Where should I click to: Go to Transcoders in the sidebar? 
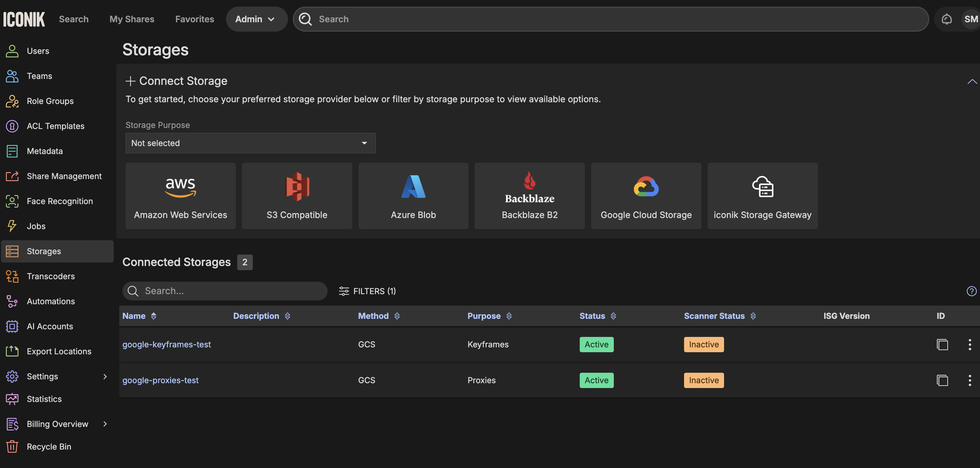point(50,276)
